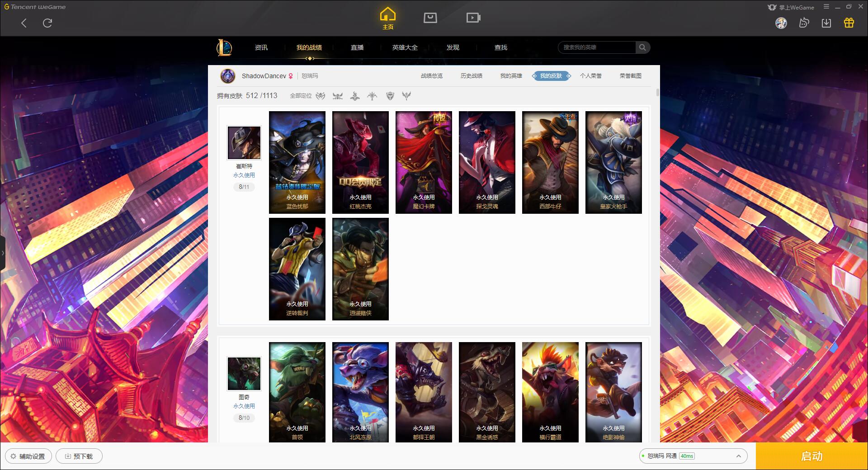Viewport: 868px width, 470px height.
Task: Open 蓝色忧郁 skin card
Action: 297,162
